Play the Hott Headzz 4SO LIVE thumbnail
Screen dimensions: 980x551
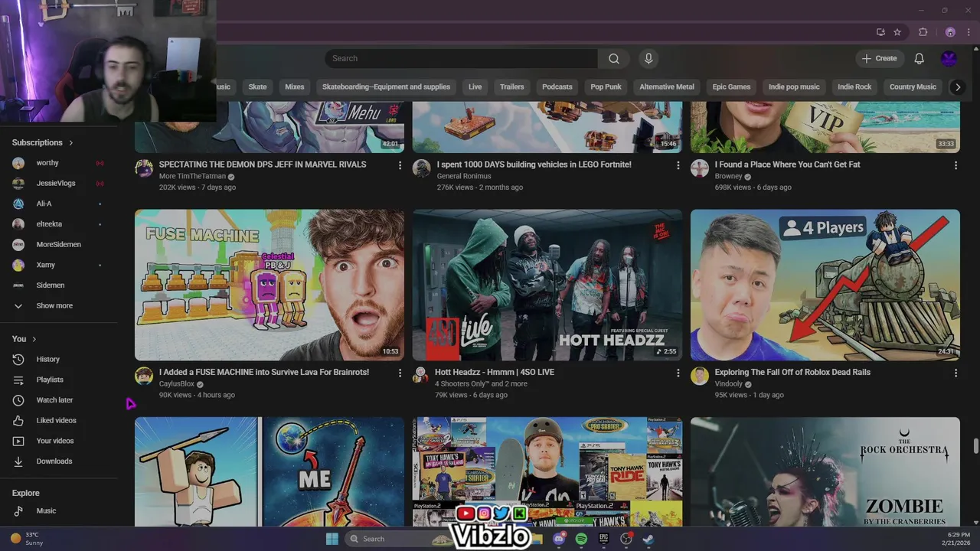tap(547, 285)
